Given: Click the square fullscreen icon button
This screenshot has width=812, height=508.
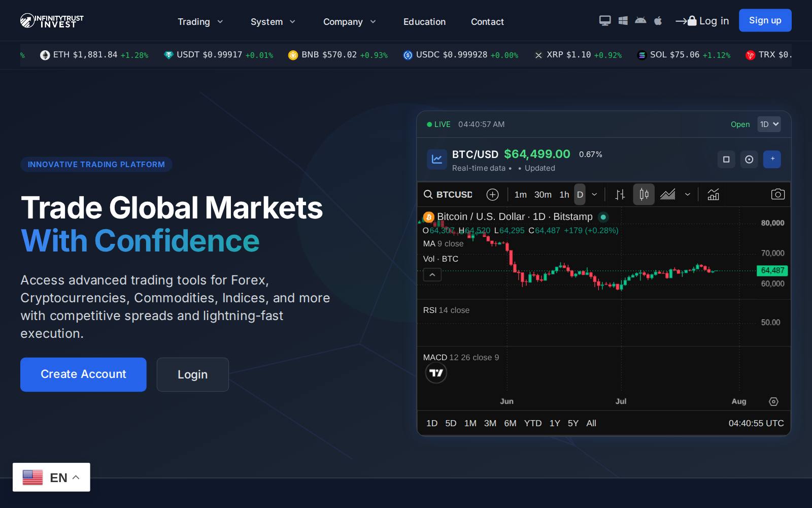Looking at the screenshot, I should (x=726, y=159).
